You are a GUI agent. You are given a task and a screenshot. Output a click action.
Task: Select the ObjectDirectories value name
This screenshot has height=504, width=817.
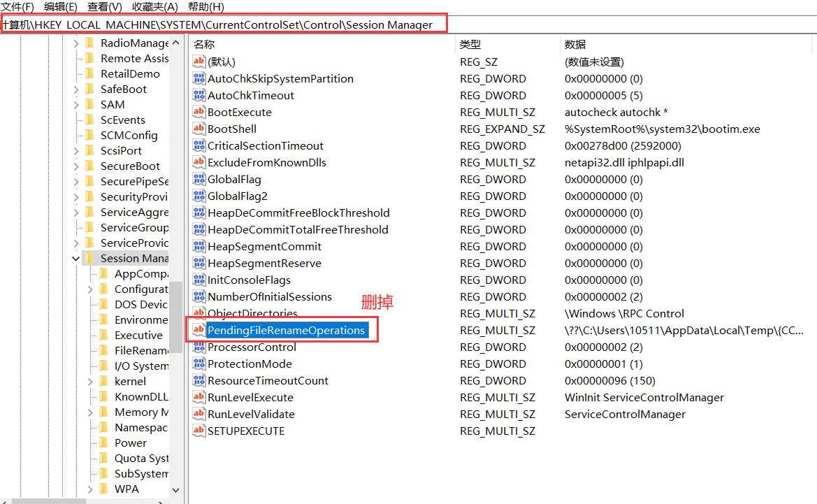[x=253, y=313]
